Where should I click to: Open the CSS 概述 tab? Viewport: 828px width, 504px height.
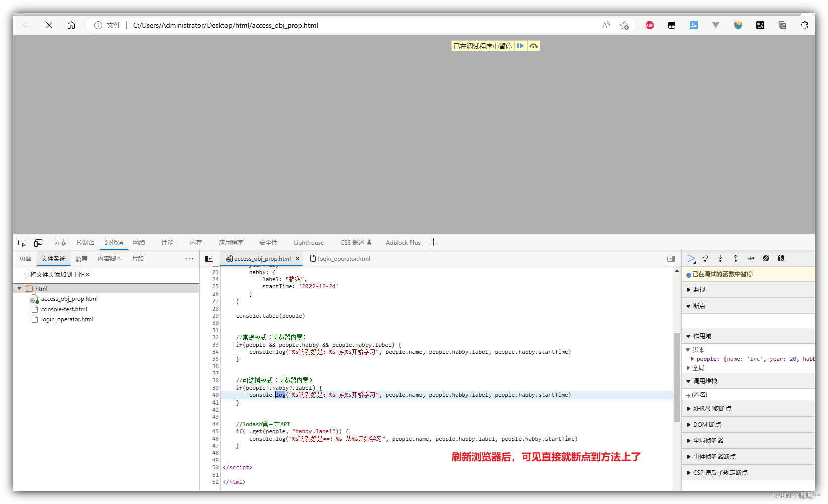356,243
